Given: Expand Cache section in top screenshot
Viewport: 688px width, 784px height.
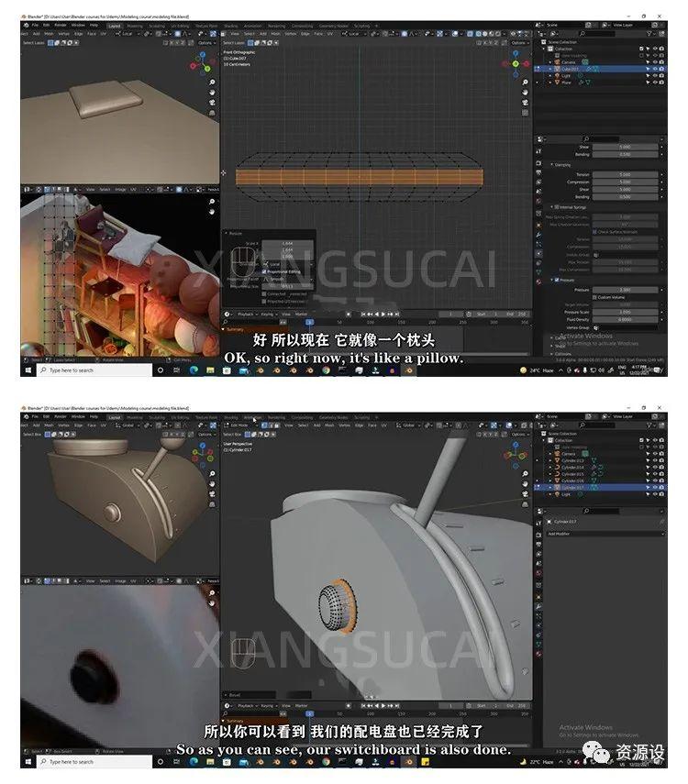Looking at the screenshot, I should click(552, 338).
